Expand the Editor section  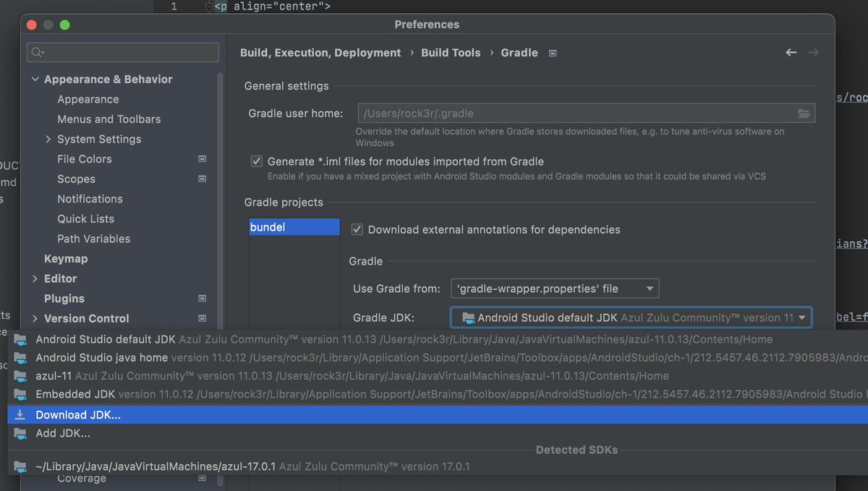pos(35,278)
